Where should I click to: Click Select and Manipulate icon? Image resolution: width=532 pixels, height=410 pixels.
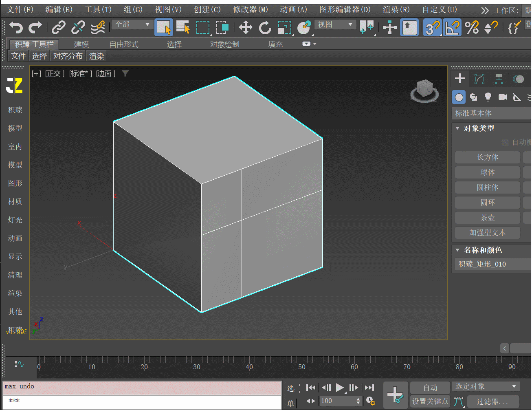(390, 28)
